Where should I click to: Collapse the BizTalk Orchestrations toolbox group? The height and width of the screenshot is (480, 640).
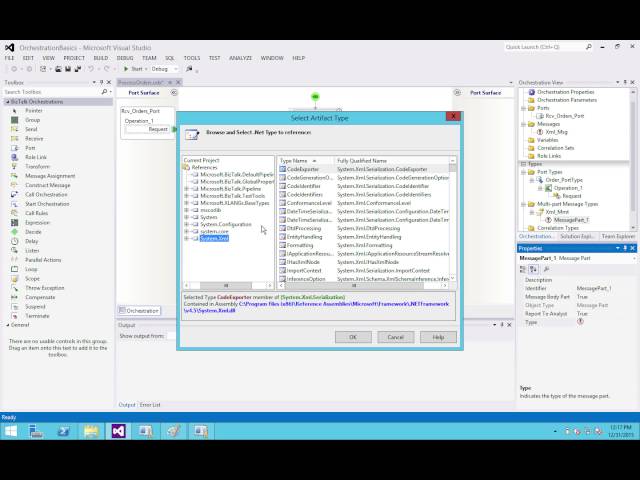coord(7,102)
